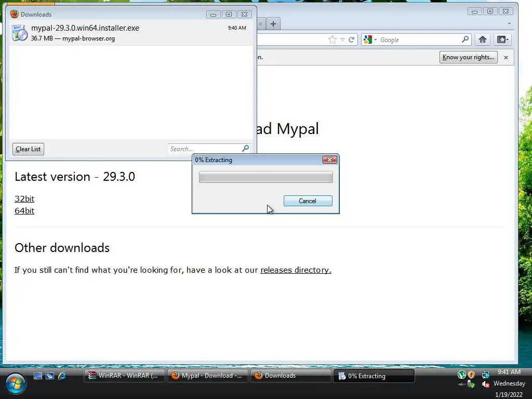Go to the browser home page
Image resolution: width=532 pixels, height=399 pixels.
[x=483, y=39]
